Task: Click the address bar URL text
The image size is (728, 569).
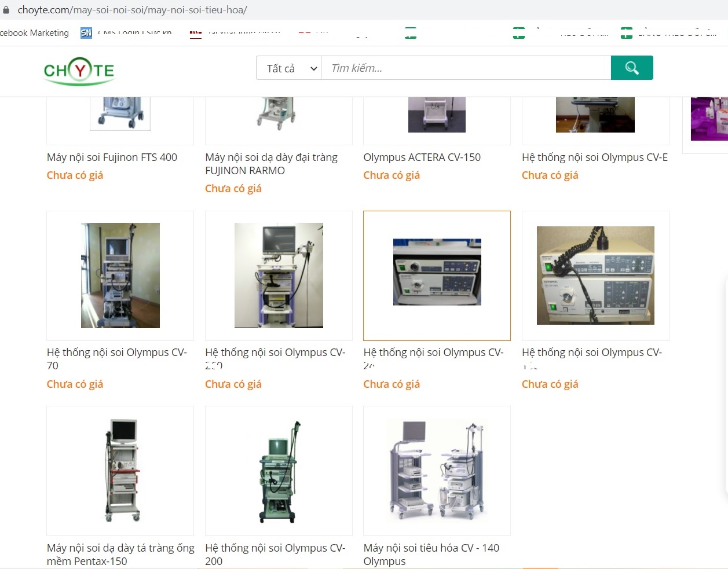Action: pos(133,10)
